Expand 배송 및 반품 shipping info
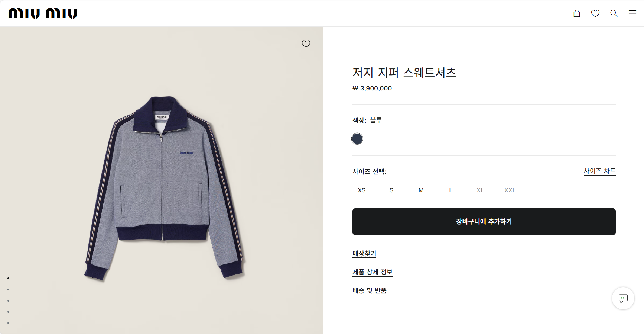 [x=370, y=291]
